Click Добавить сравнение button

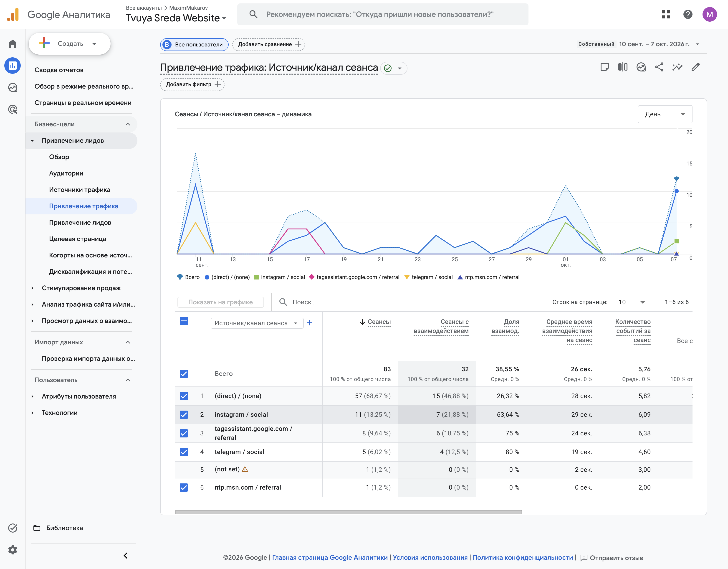pos(269,44)
